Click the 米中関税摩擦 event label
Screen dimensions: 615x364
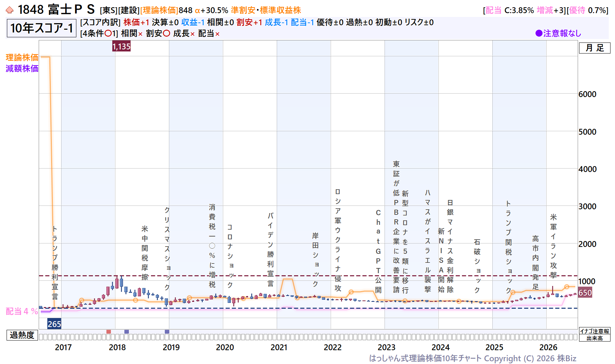coord(144,253)
